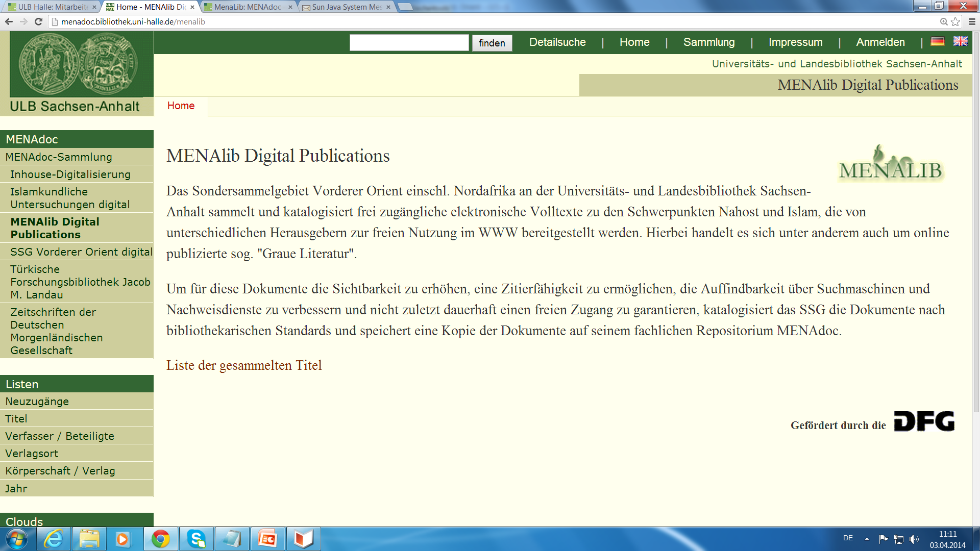Click the DFG logo
The height and width of the screenshot is (551, 980).
924,421
